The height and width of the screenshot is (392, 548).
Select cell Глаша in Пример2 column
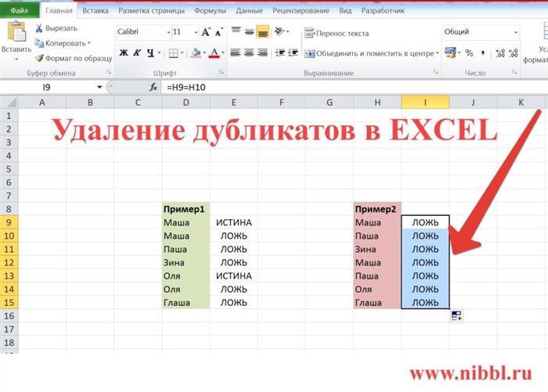pos(377,303)
